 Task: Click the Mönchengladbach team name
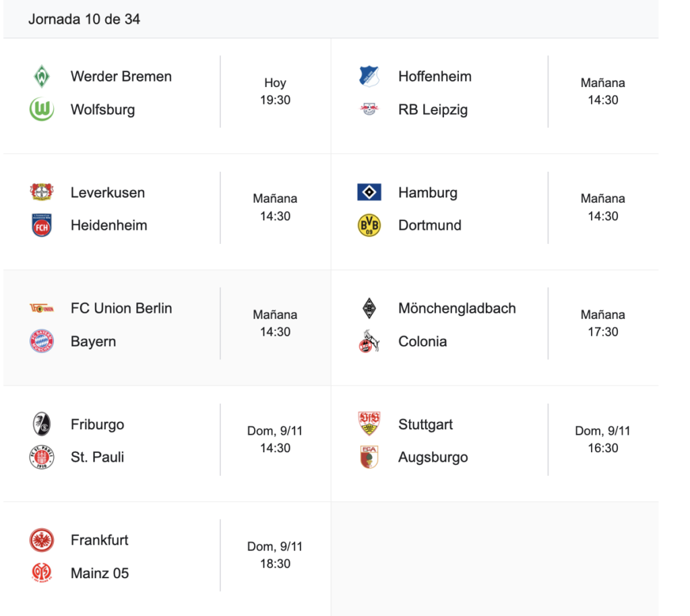pyautogui.click(x=457, y=308)
